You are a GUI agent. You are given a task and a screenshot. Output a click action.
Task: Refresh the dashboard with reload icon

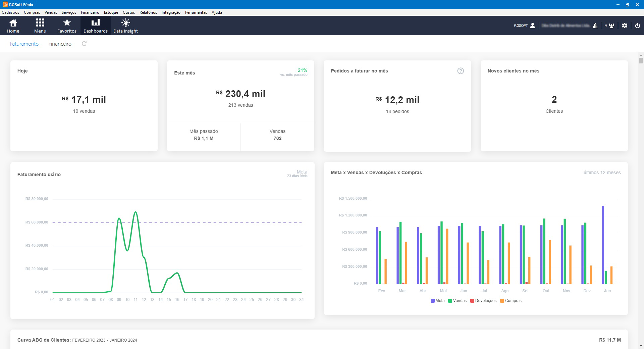(x=84, y=44)
